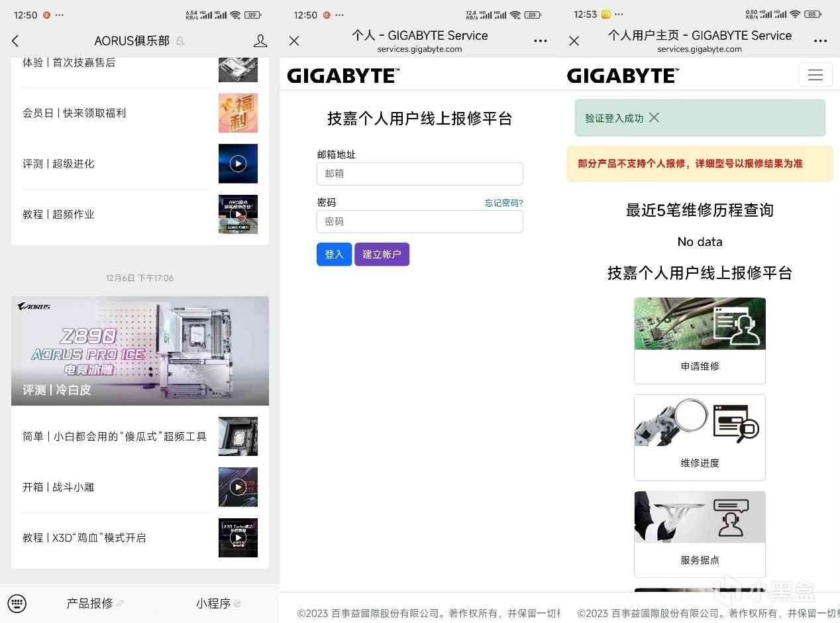Focus the 邮箱 input field
The image size is (840, 623).
click(420, 174)
